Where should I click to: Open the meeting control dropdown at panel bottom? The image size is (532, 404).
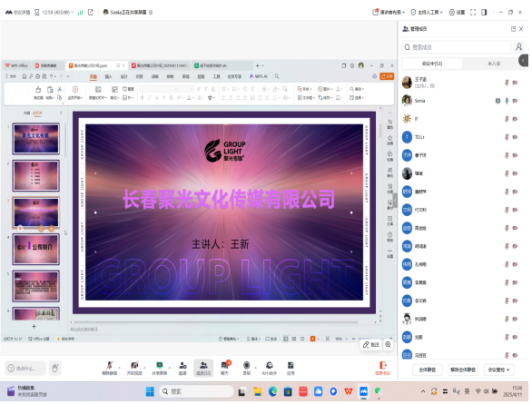point(498,370)
